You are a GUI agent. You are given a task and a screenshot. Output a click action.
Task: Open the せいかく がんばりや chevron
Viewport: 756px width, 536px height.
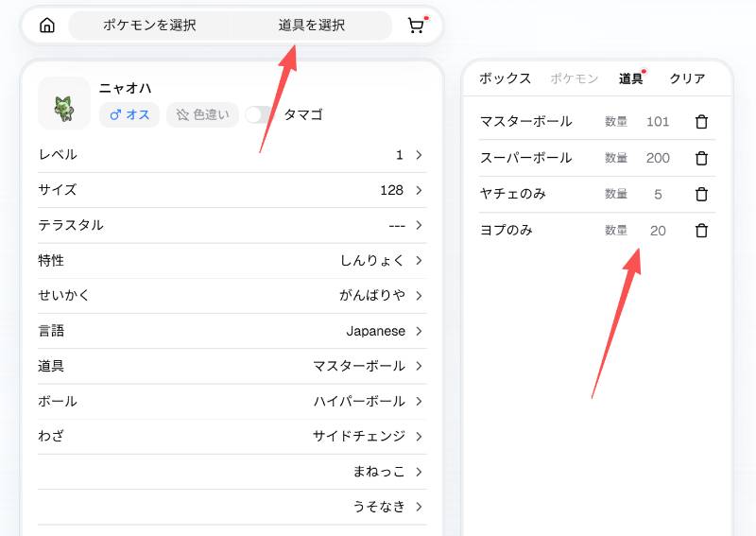click(419, 295)
